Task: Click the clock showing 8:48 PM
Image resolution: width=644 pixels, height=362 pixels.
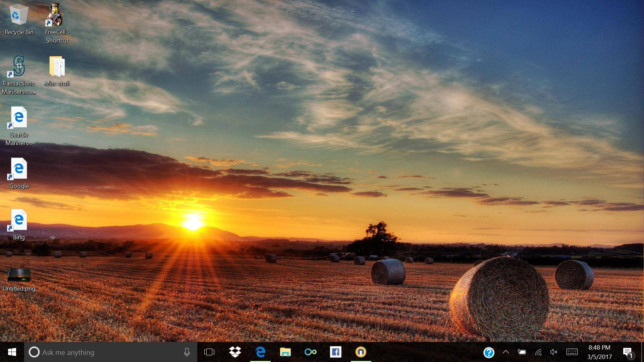Action: 599,352
